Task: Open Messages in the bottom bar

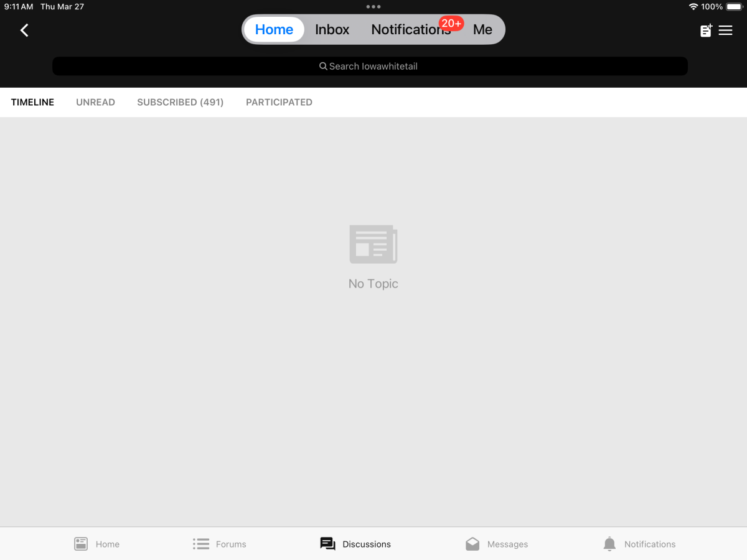Action: [497, 544]
